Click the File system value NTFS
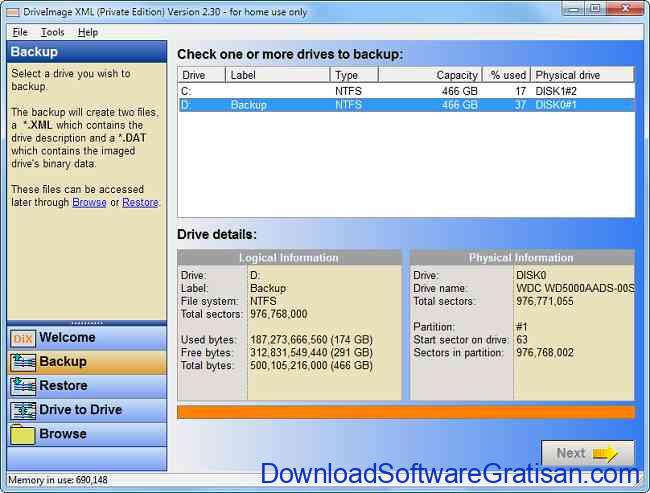This screenshot has height=493, width=650. click(x=263, y=301)
